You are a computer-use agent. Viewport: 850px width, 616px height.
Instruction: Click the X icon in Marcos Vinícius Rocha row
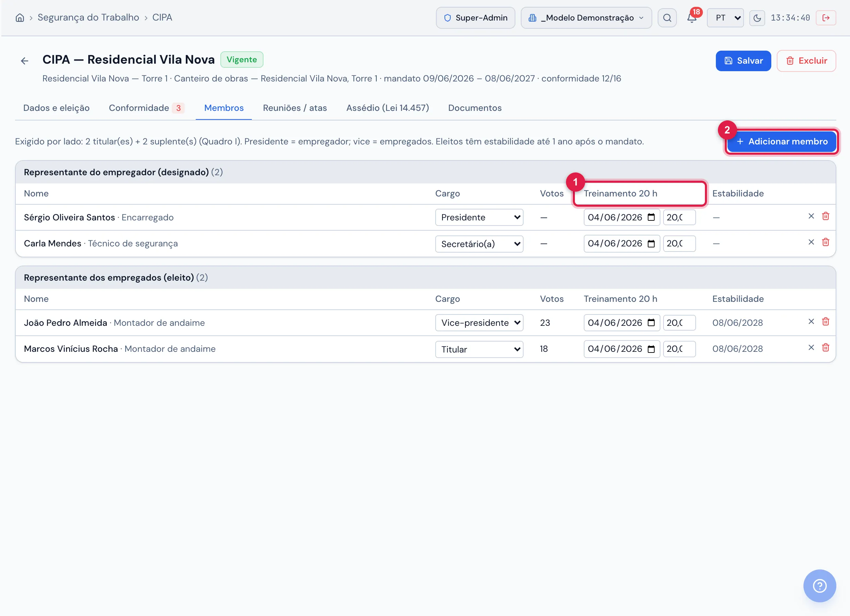811,348
